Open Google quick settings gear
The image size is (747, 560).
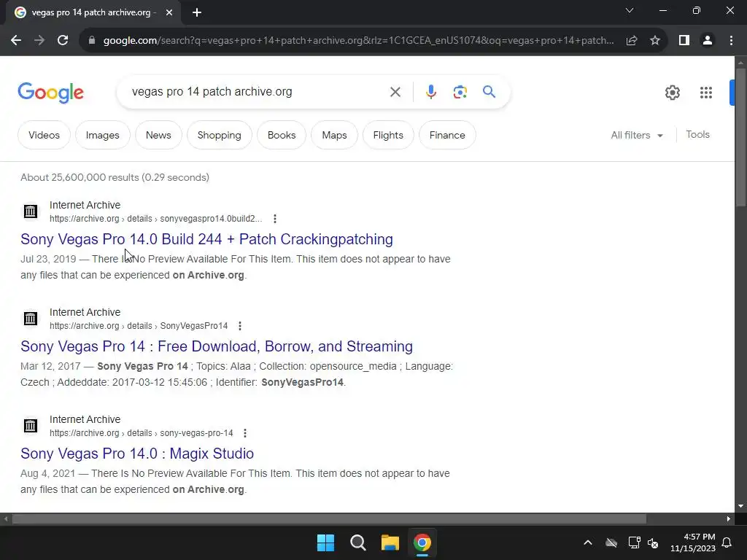pyautogui.click(x=672, y=93)
